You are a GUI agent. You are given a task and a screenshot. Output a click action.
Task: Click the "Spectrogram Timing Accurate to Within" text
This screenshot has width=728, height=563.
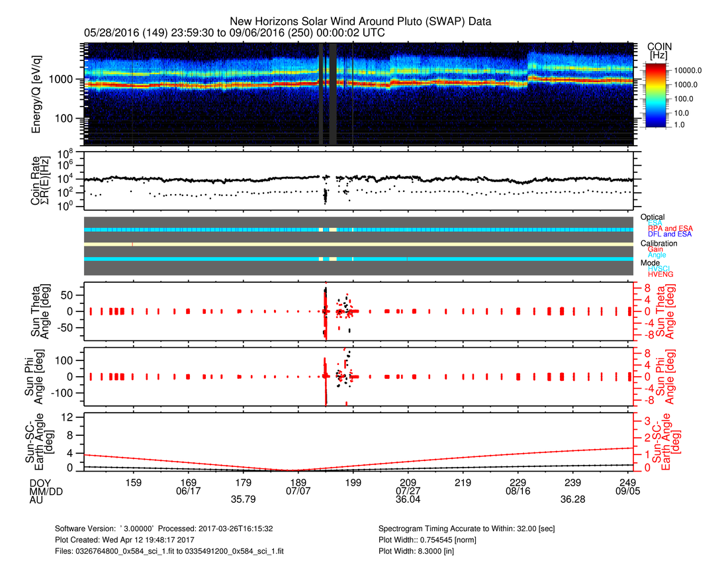(x=469, y=529)
